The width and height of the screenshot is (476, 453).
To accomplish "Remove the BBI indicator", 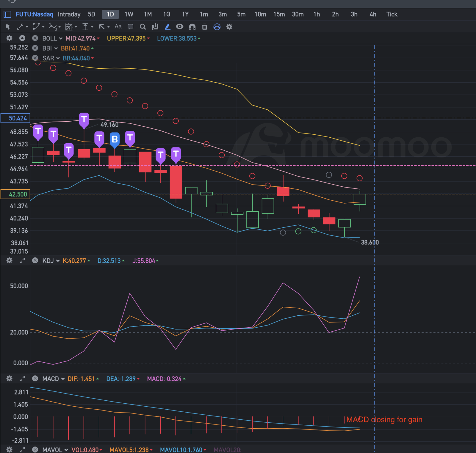I will tap(35, 48).
